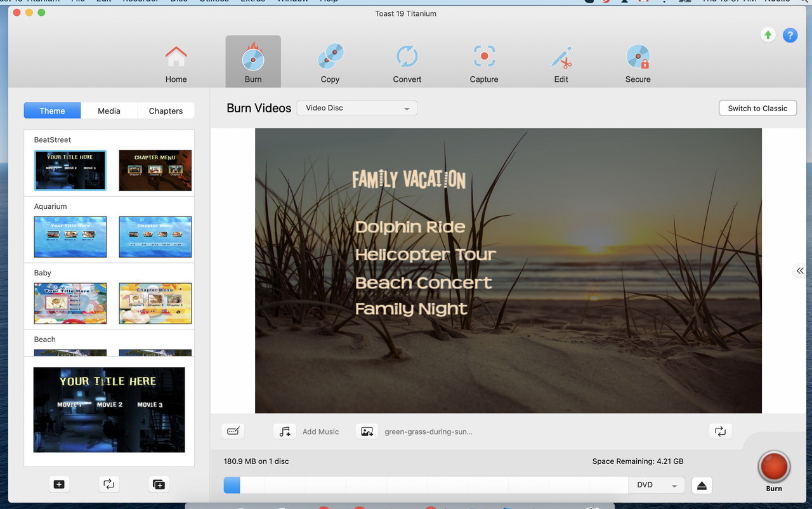
Task: Expand the Video Disc dropdown
Action: pyautogui.click(x=357, y=109)
